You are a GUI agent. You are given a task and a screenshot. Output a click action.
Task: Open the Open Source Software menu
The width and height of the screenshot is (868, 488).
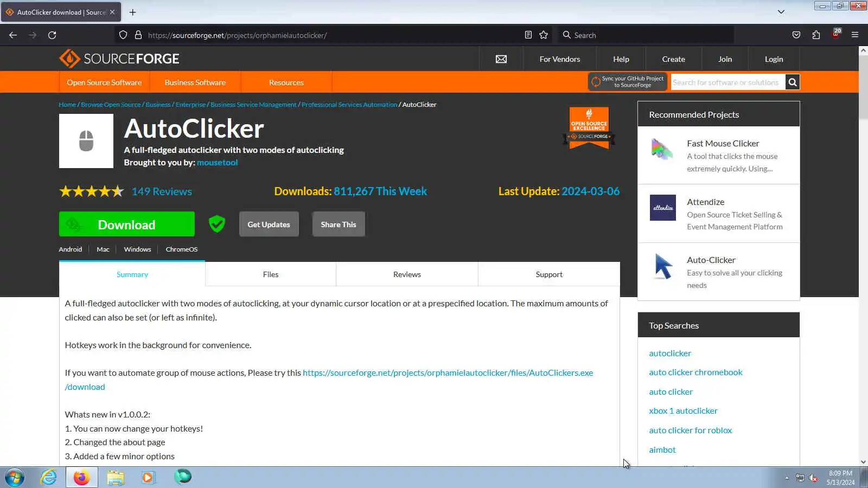pos(104,82)
